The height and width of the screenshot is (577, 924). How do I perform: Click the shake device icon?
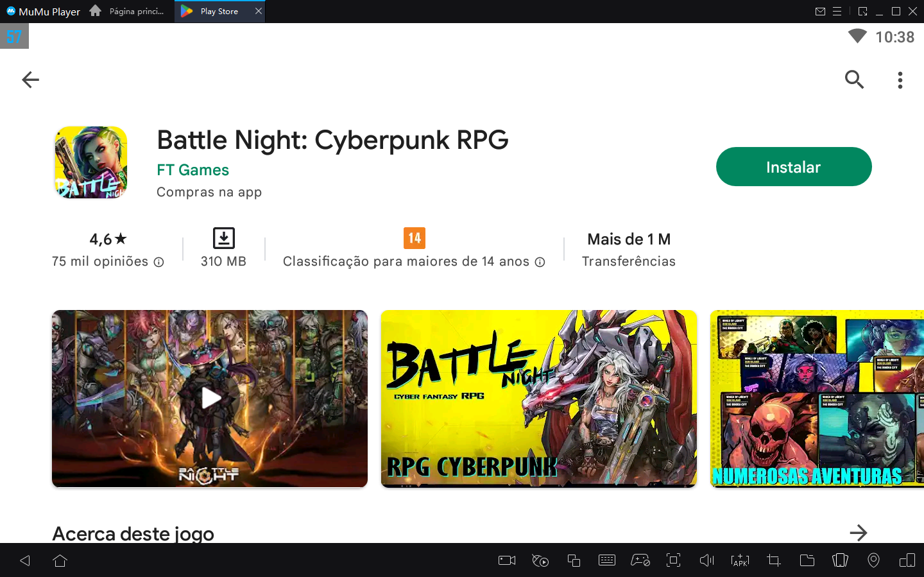coord(840,560)
